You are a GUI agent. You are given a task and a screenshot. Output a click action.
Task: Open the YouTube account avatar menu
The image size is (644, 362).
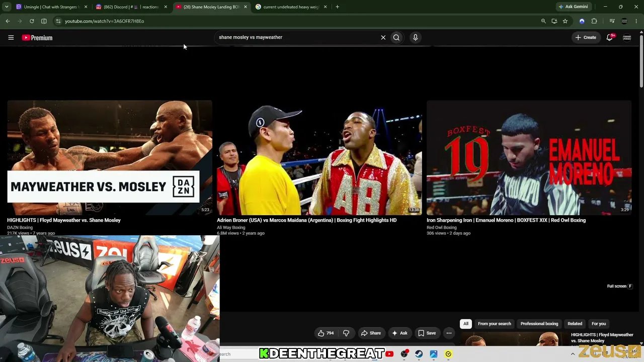coord(627,38)
